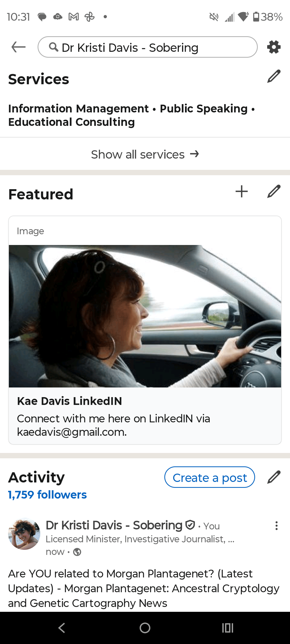Edit the Activity section with pencil
290x644 pixels.
(x=274, y=477)
